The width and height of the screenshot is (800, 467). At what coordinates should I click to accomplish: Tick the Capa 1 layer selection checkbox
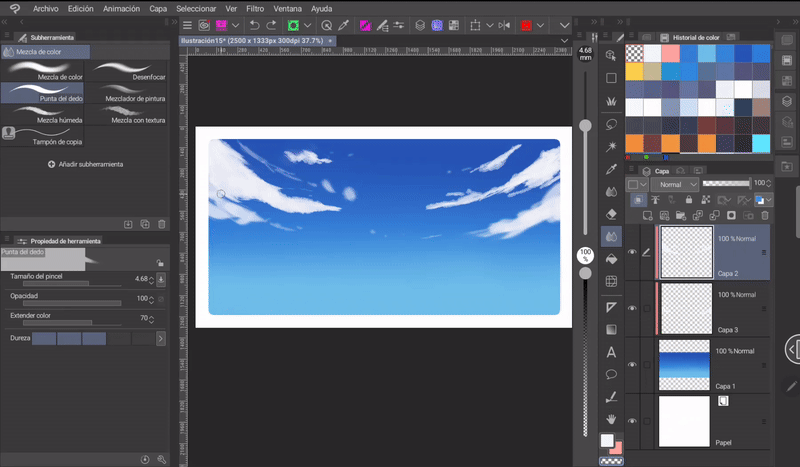pyautogui.click(x=646, y=364)
